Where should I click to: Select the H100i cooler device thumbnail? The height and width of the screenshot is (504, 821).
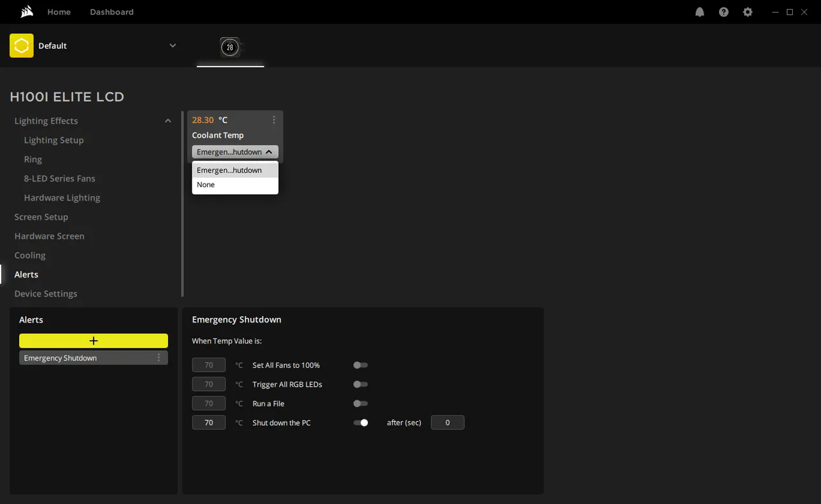[x=230, y=47]
